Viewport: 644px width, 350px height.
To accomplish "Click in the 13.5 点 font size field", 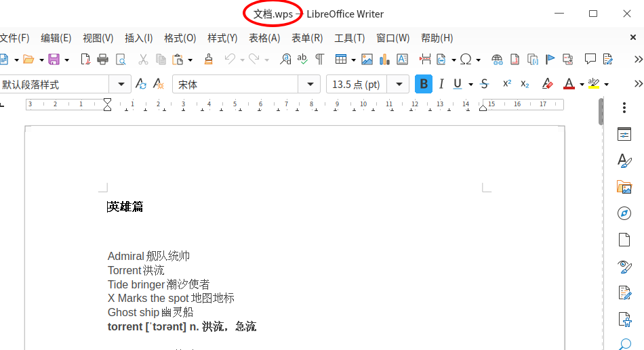I will [357, 84].
